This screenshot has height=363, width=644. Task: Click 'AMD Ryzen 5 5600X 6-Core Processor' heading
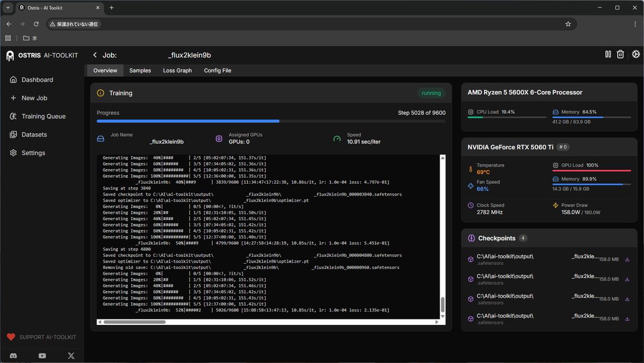tap(525, 92)
